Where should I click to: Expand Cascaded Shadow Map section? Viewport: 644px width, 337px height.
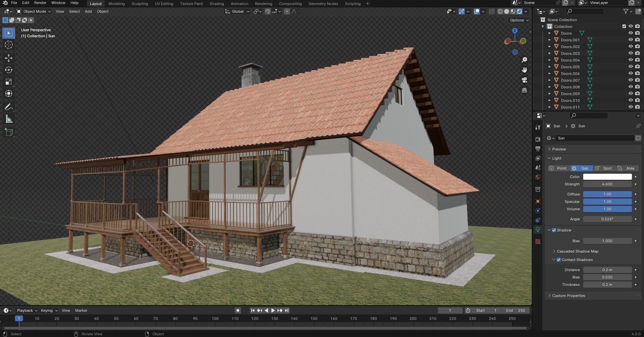pos(577,251)
